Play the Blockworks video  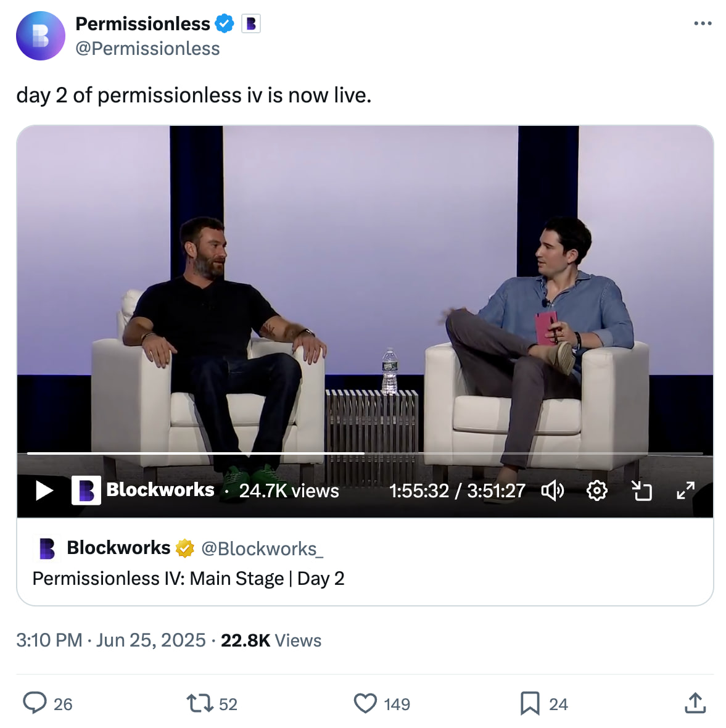coord(44,490)
